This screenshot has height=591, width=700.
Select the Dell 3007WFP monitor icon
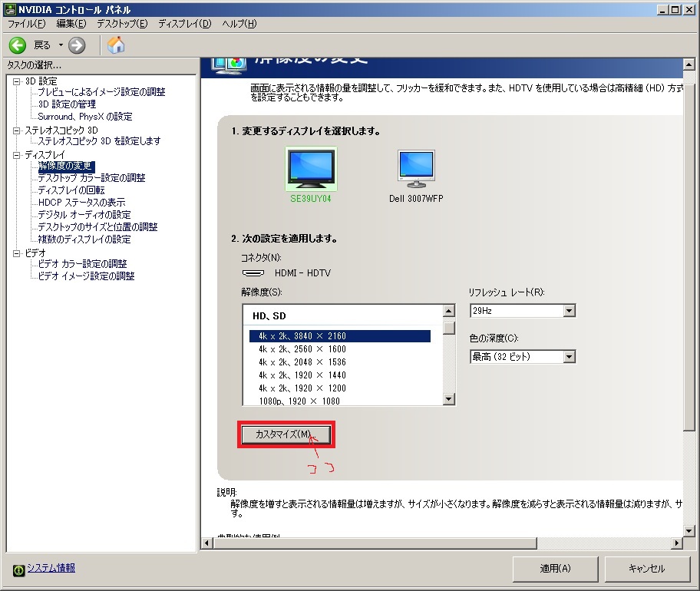tap(416, 169)
